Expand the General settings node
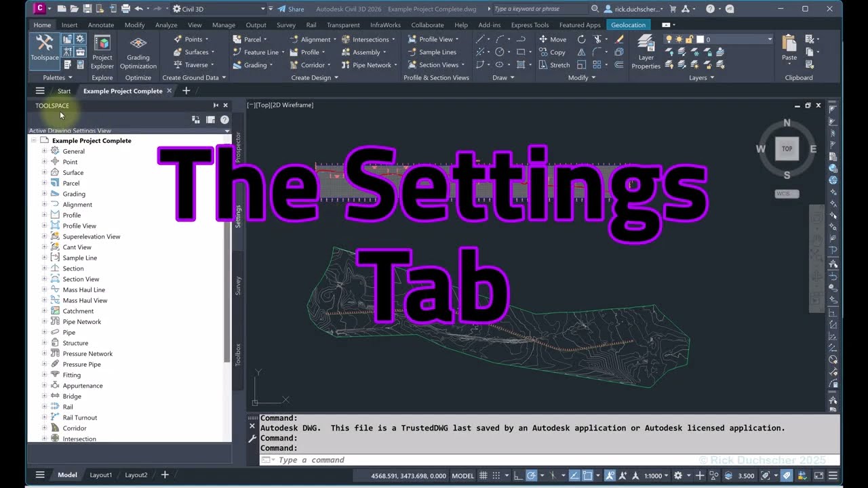The height and width of the screenshot is (488, 868). (x=45, y=151)
